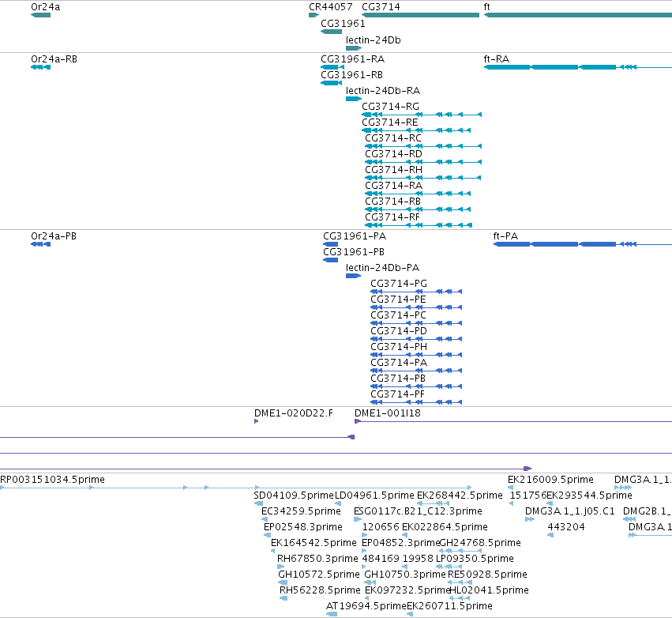Click LD04961.5prime EST label
The height and width of the screenshot is (618, 672).
coord(374,496)
